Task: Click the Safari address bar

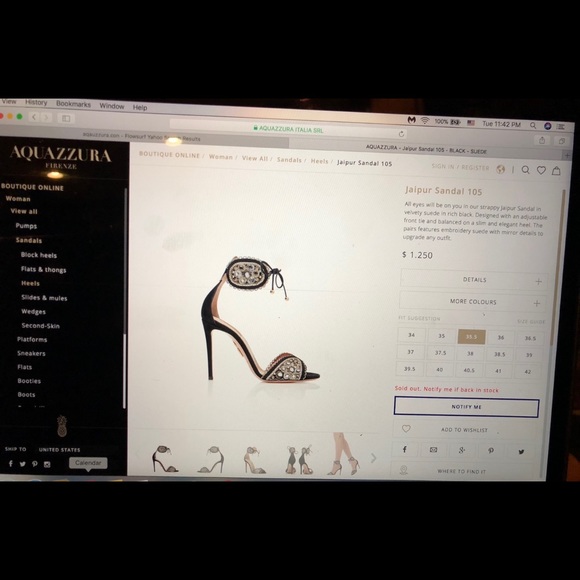Action: tap(289, 129)
